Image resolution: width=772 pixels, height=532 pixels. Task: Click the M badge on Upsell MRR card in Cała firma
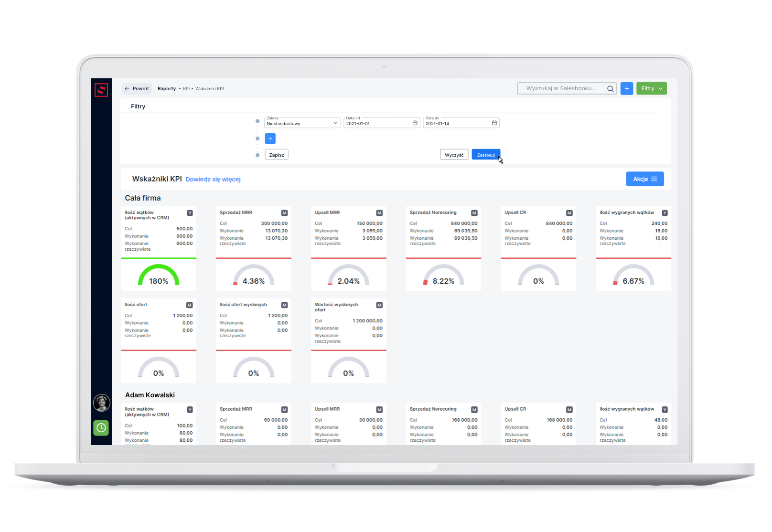[x=379, y=213]
